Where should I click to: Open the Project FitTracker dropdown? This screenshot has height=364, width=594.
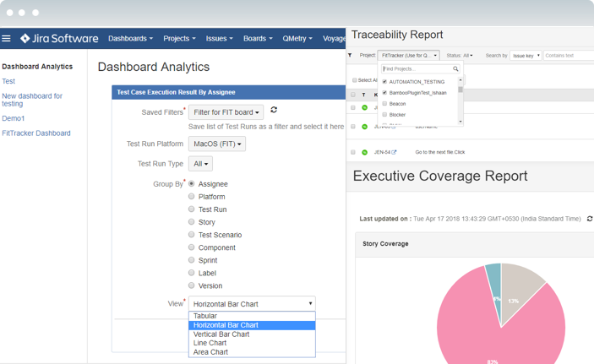(x=409, y=55)
